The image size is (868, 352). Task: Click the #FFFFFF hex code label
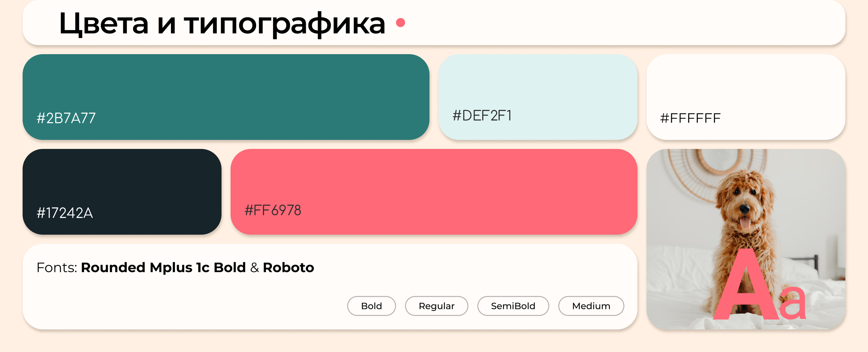point(690,118)
